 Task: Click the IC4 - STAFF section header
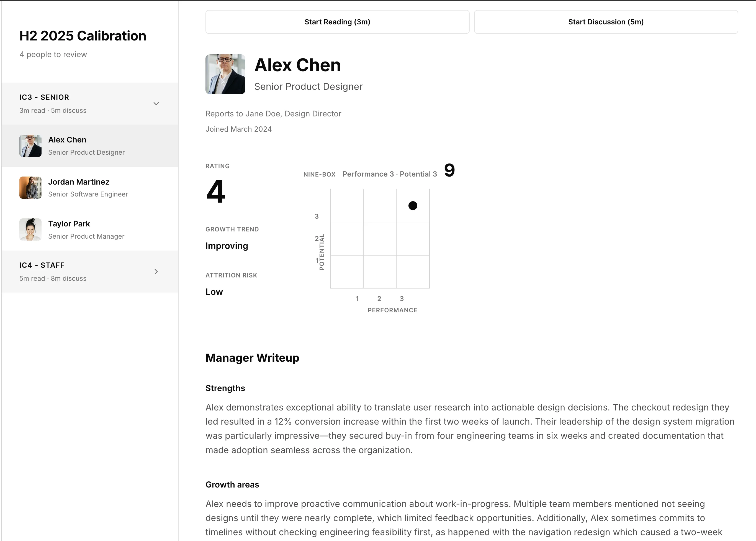click(x=42, y=265)
